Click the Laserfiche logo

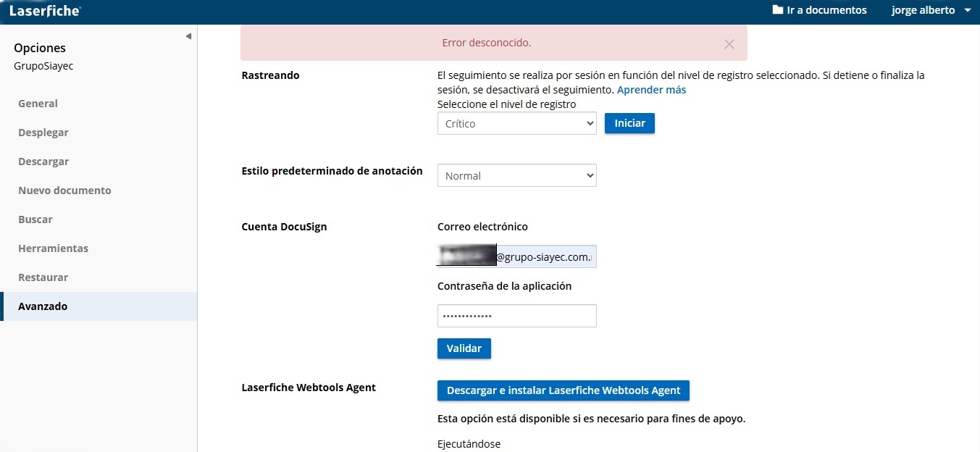pos(45,11)
